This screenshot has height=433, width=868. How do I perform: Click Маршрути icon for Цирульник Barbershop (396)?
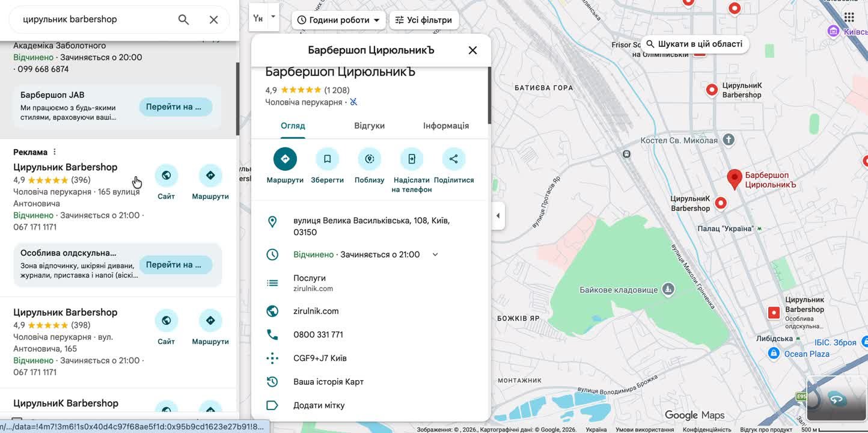point(210,176)
